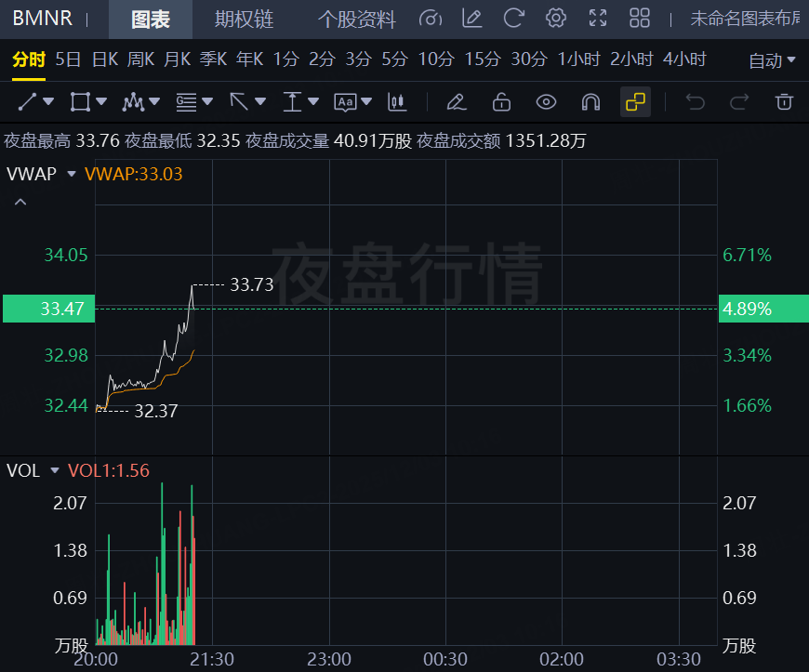Image resolution: width=809 pixels, height=672 pixels.
Task: Toggle lock drawings padlock icon
Action: click(x=501, y=101)
